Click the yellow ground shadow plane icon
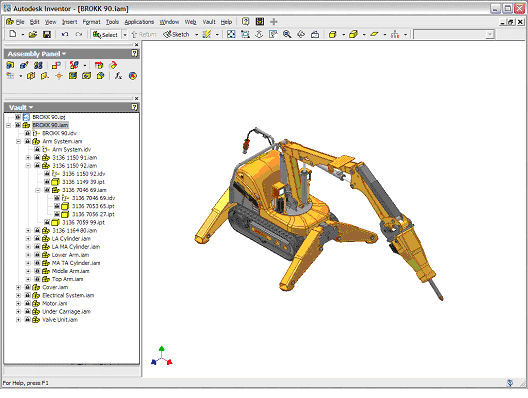 pos(374,34)
